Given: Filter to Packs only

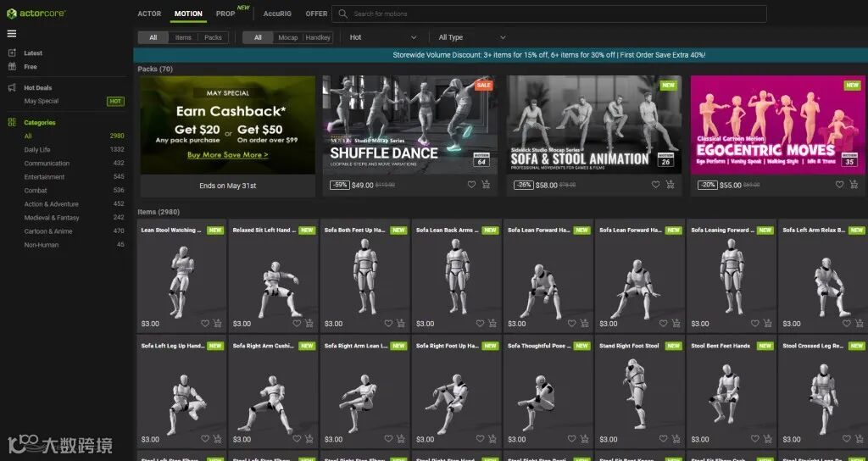Looking at the screenshot, I should (x=213, y=37).
